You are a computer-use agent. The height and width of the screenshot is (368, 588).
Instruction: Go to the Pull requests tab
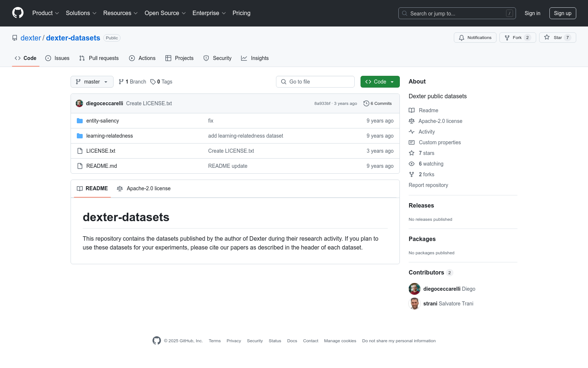click(99, 58)
